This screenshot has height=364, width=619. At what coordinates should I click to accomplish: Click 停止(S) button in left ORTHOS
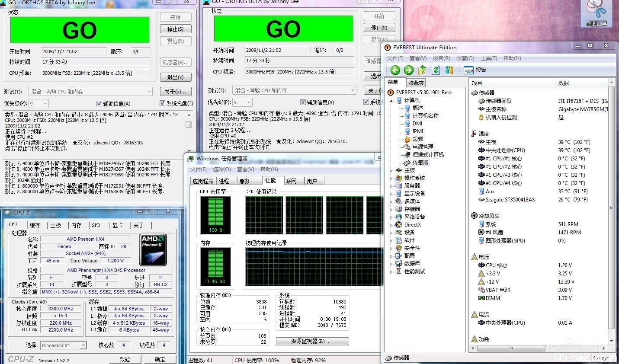coord(176,29)
